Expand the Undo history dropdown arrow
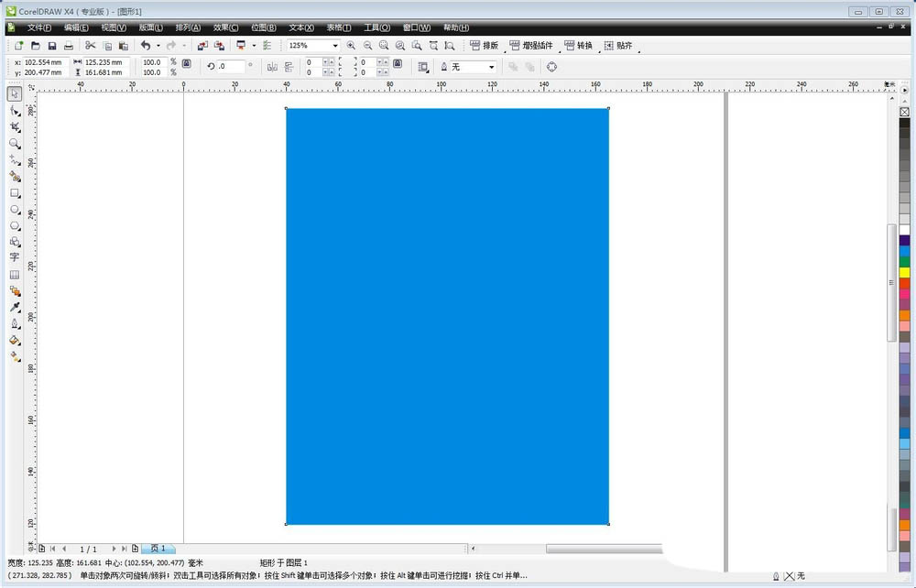Screen dimensions: 916x588 click(x=158, y=46)
